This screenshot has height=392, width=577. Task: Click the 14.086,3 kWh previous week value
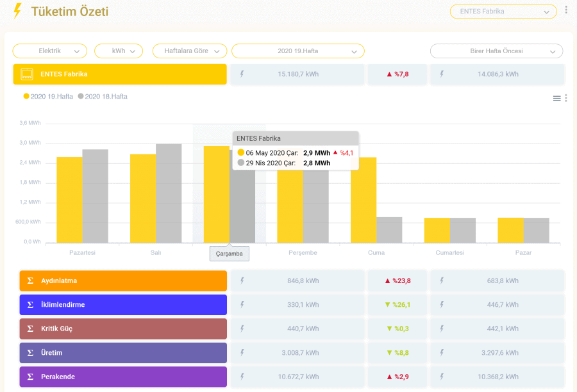(498, 74)
